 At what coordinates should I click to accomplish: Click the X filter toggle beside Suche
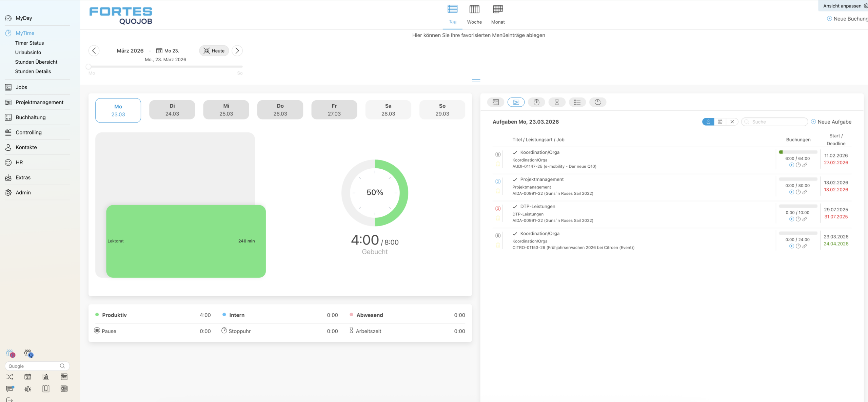point(732,122)
